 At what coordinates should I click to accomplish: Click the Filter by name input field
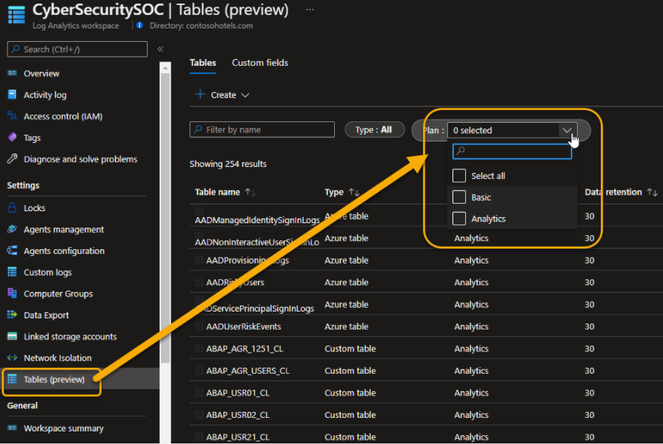262,129
